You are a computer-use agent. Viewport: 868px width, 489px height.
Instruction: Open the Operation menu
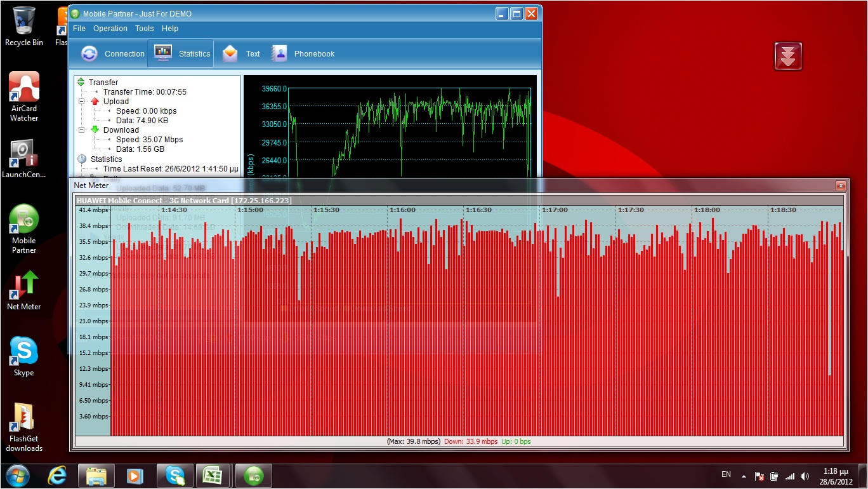tap(110, 29)
